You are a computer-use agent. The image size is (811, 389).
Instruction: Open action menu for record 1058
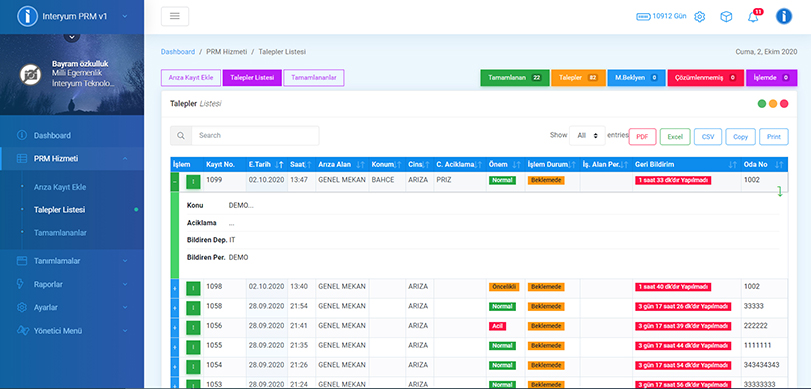(193, 308)
